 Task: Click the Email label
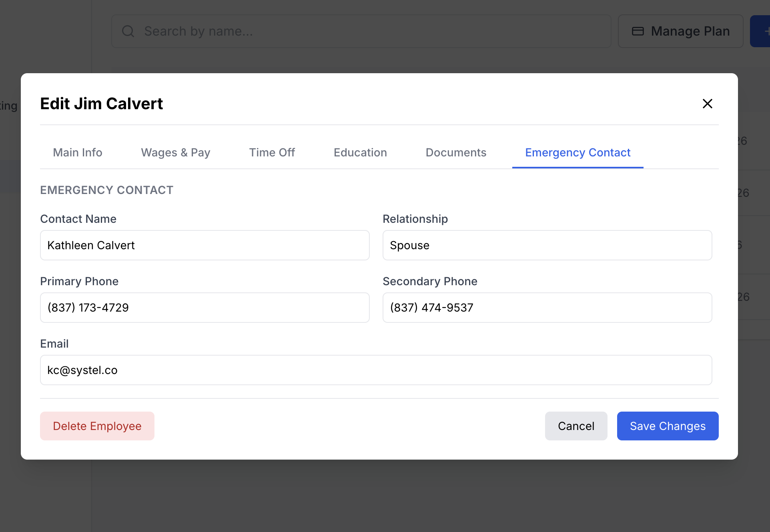tap(54, 344)
